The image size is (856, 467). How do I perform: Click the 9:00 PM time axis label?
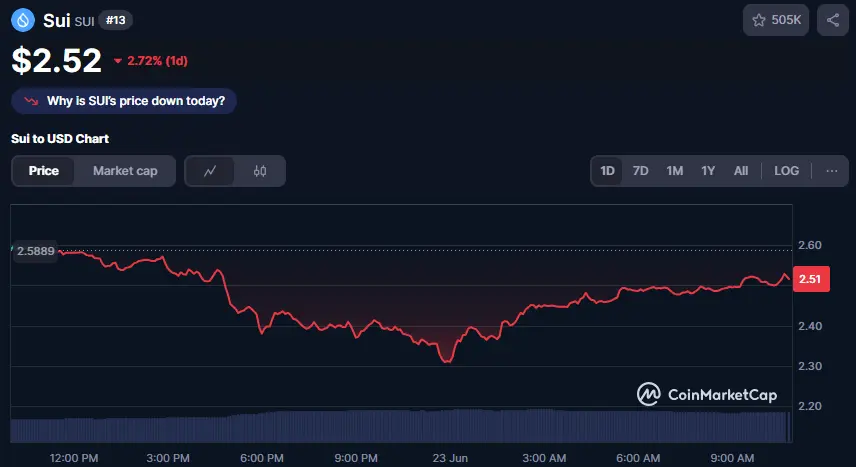pyautogui.click(x=356, y=458)
